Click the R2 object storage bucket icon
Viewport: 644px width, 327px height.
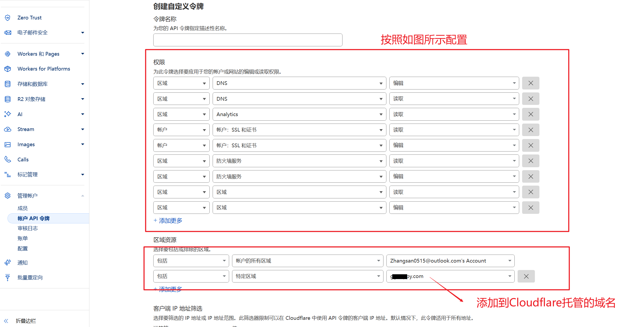click(7, 99)
